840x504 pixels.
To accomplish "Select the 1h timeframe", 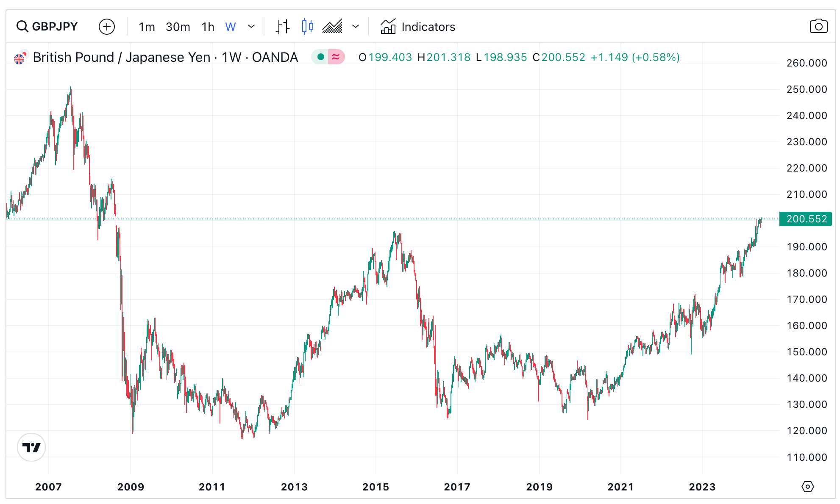I will [x=207, y=26].
